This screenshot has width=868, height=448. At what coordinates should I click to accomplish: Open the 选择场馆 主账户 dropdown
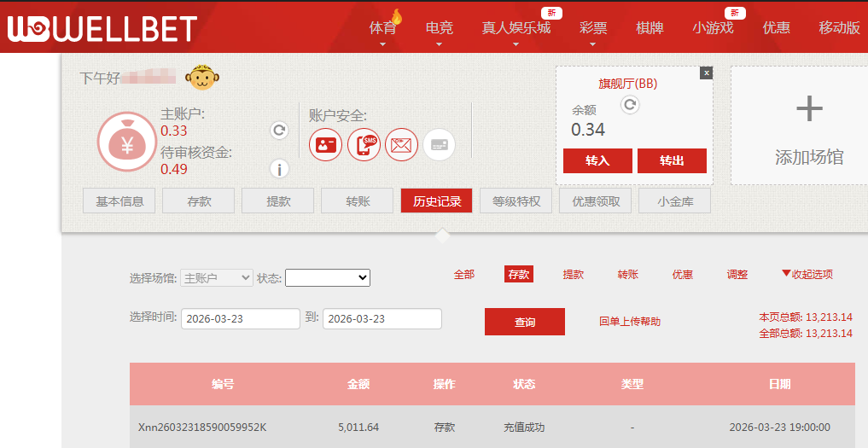[217, 278]
